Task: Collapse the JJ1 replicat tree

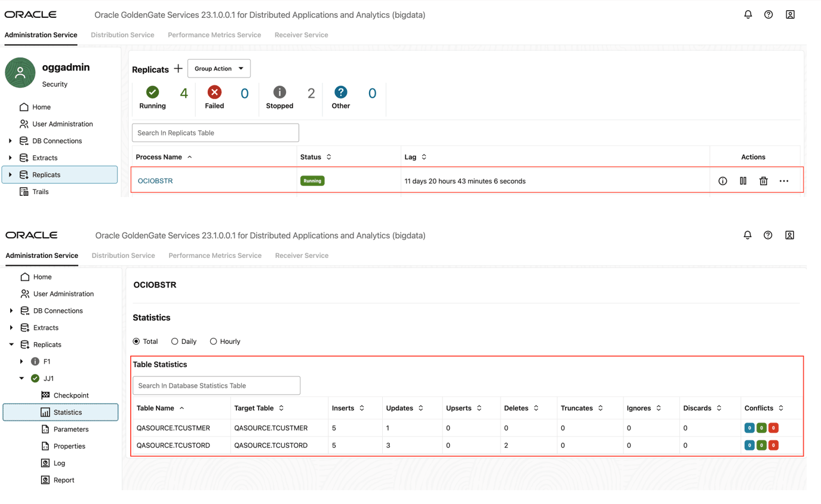Action: pyautogui.click(x=21, y=378)
